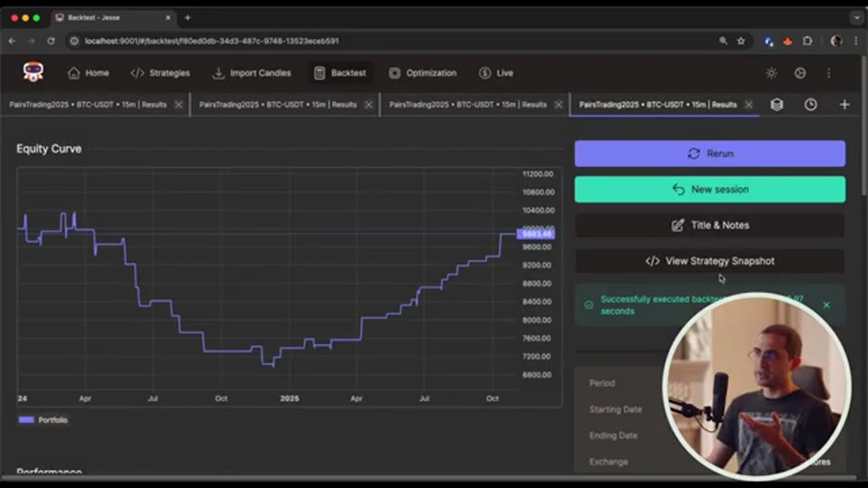View site information icon in address bar
This screenshot has height=488, width=868.
click(x=74, y=41)
